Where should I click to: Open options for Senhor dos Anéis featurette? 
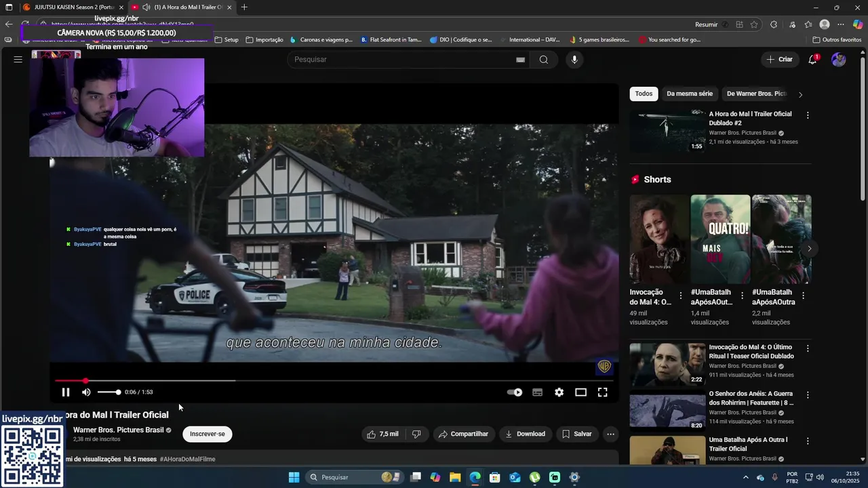(807, 394)
